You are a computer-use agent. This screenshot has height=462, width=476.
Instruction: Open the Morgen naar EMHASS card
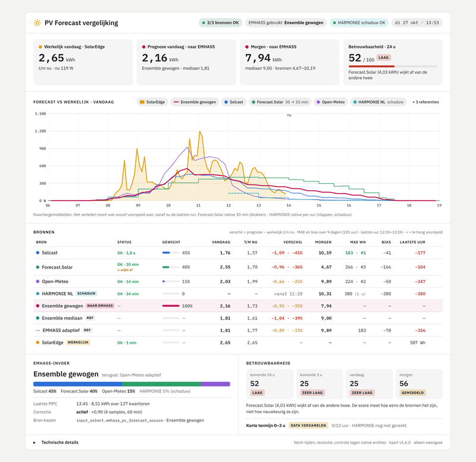[x=289, y=62]
